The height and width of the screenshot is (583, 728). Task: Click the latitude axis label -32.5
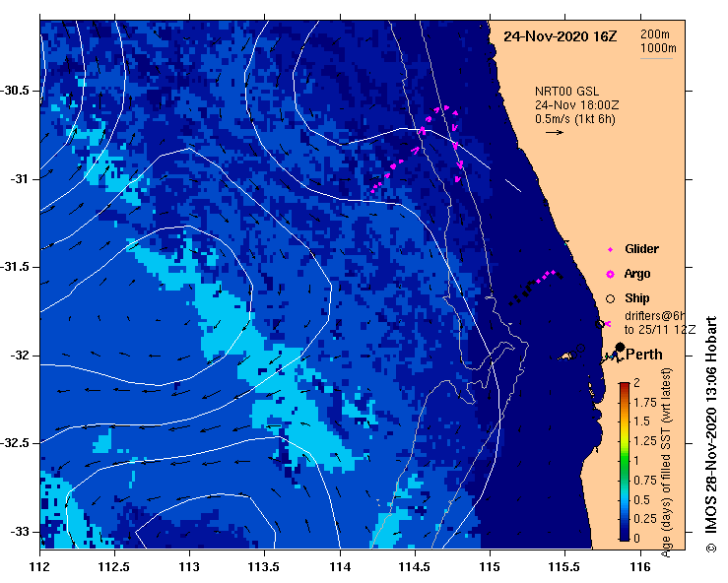point(15,443)
